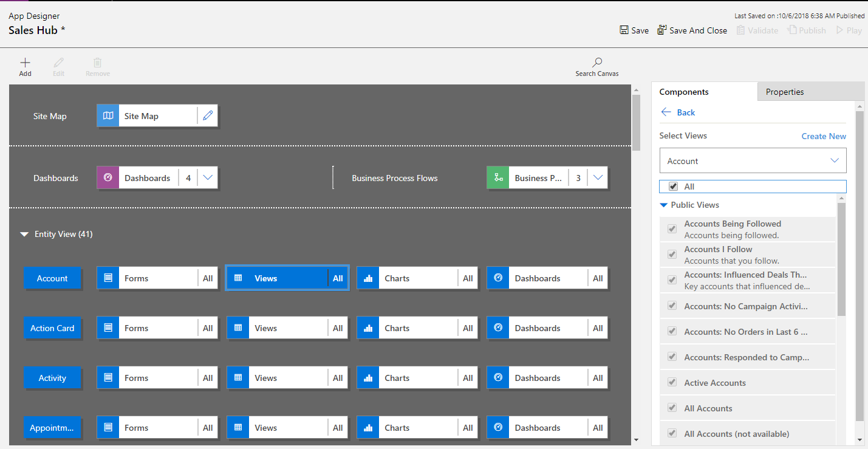
Task: Toggle Accounts: No Campaign Activities checkbox
Action: (672, 306)
